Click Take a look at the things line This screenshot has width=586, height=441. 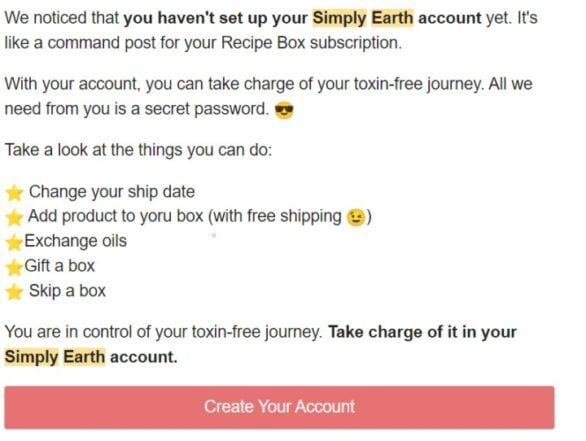coord(138,151)
